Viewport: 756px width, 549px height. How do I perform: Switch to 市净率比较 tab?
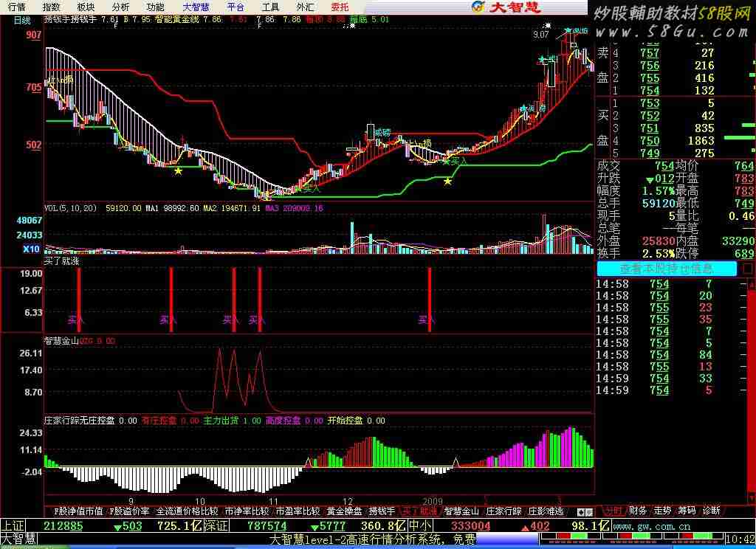point(247,511)
